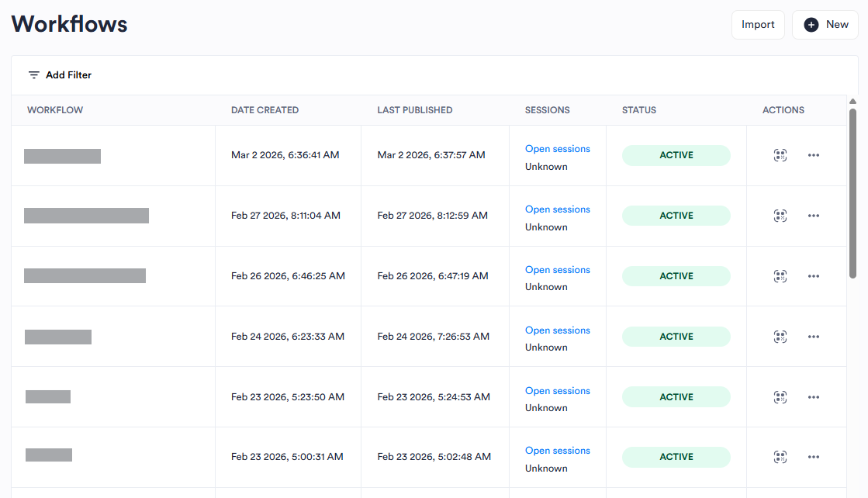Viewport: 868px width, 498px height.
Task: Create a workflow with New button
Action: point(825,24)
